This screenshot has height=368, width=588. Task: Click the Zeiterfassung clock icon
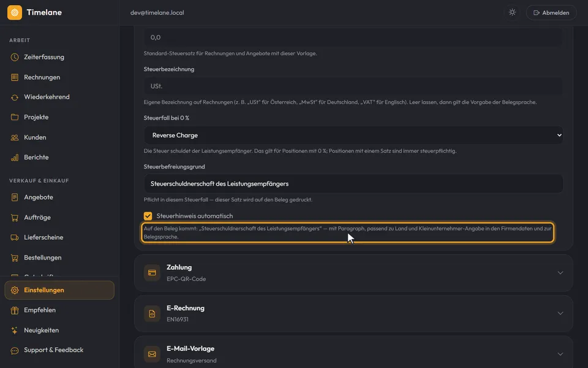[15, 57]
